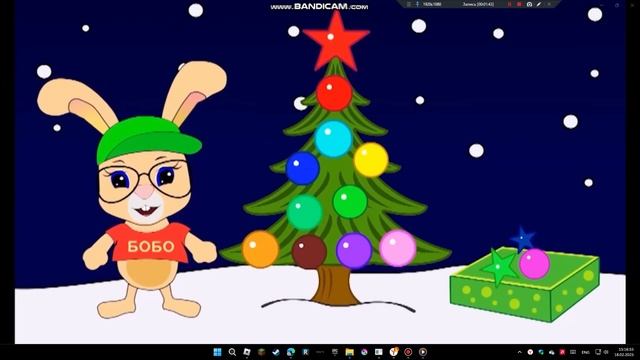Pause Bandicam recording in top bar
Viewport: 640px width, 360px height.
click(509, 4)
